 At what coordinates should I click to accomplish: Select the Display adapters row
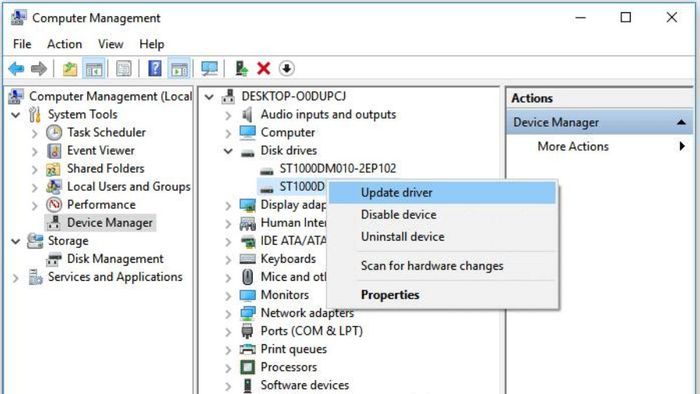(x=294, y=205)
